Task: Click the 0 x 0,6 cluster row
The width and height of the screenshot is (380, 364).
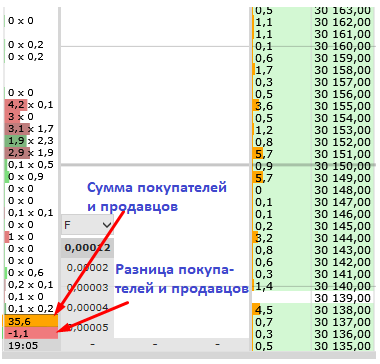Action: click(30, 273)
